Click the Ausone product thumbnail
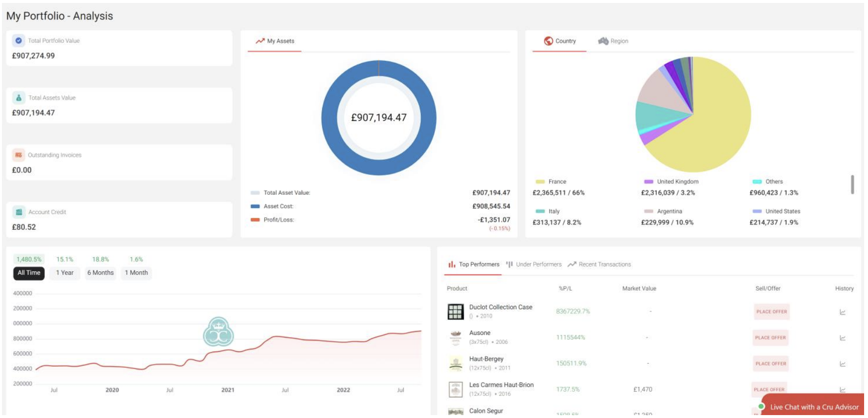This screenshot has width=868, height=418. (456, 337)
